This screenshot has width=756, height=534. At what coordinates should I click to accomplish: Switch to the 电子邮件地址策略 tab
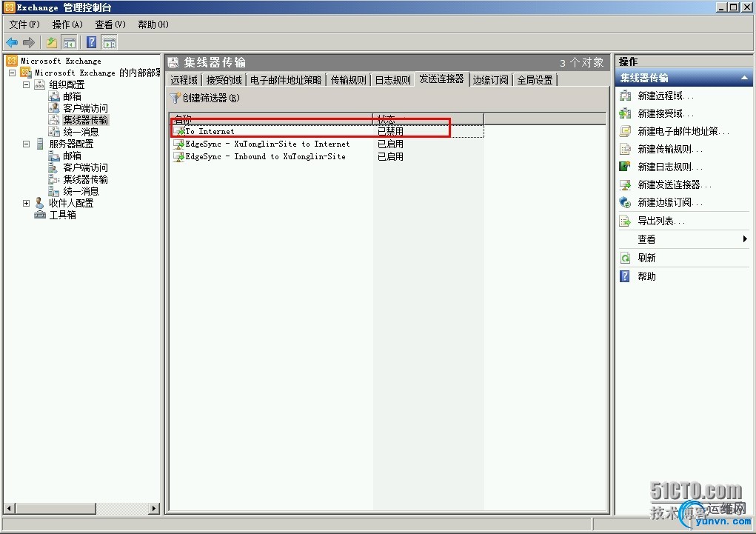pos(286,80)
